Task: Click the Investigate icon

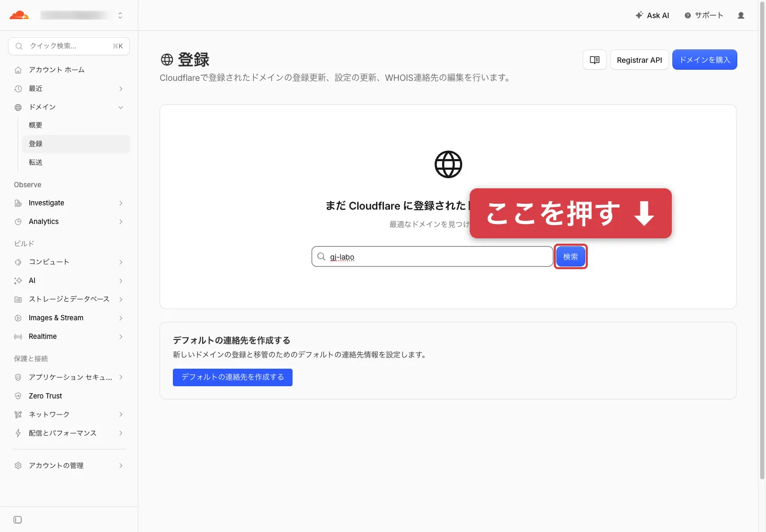Action: 18,203
